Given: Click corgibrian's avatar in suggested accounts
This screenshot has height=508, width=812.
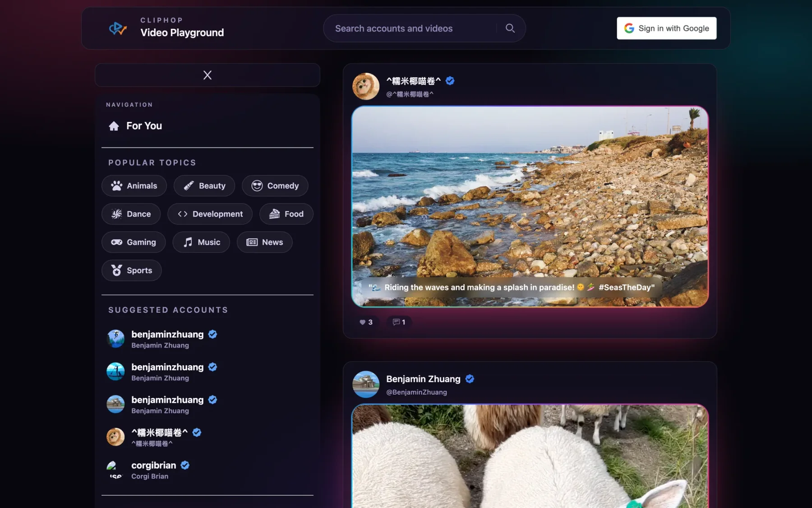Looking at the screenshot, I should pyautogui.click(x=115, y=470).
